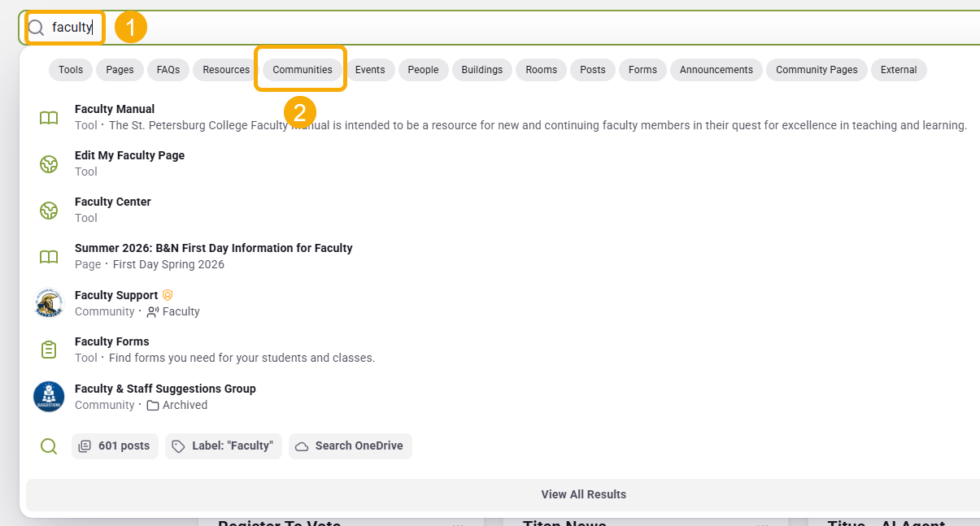Filter results by FAQs
Screen dimensions: 980x526
[168, 70]
